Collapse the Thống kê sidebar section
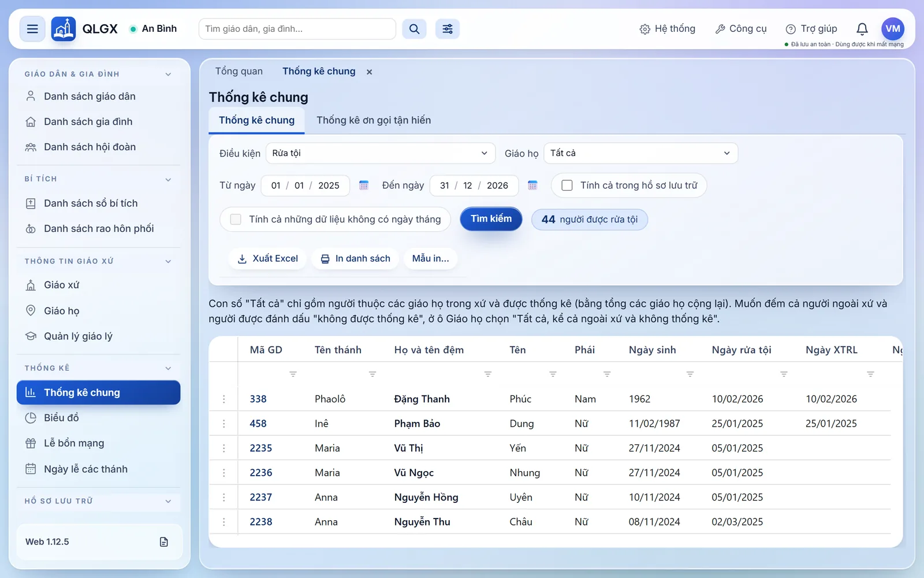The image size is (924, 578). tap(168, 368)
